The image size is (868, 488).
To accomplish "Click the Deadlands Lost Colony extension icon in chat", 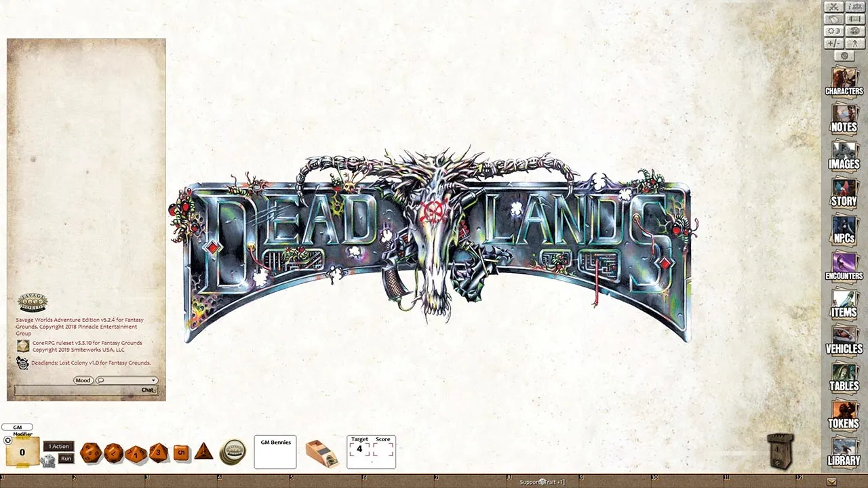I will [23, 363].
